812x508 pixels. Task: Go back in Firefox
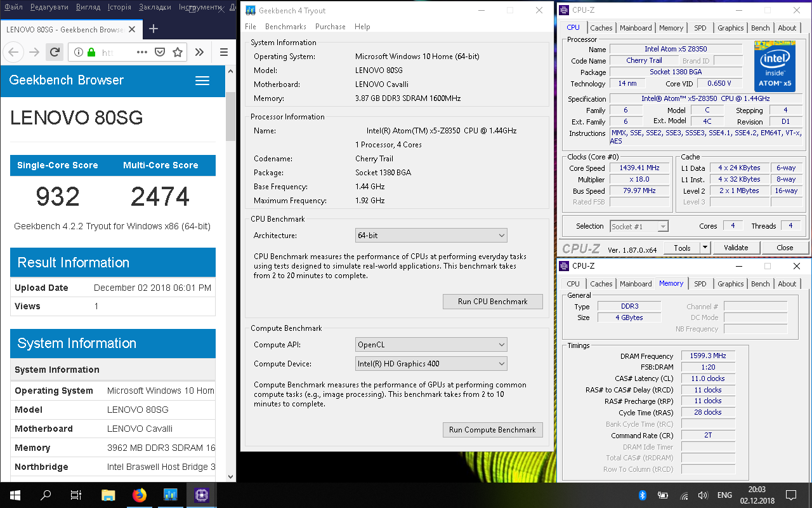[15, 52]
